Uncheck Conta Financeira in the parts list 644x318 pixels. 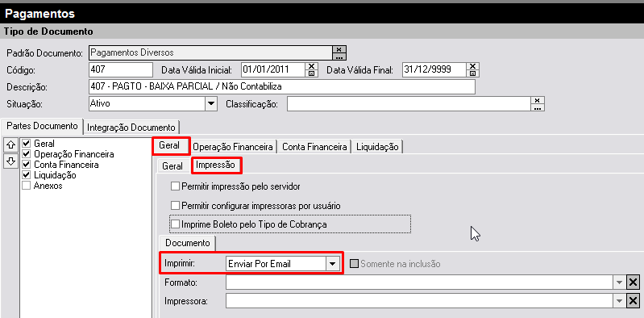27,164
